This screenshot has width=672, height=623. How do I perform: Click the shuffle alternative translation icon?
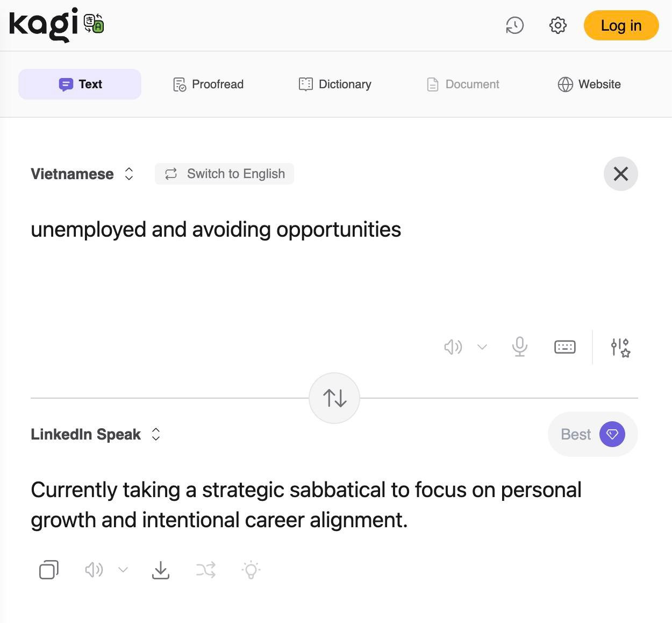coord(206,570)
